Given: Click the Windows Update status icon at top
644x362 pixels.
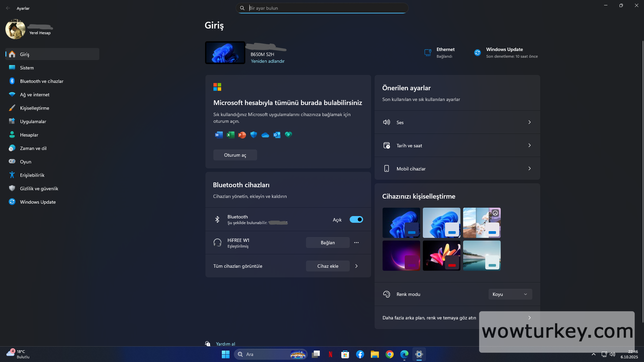Looking at the screenshot, I should coord(477,53).
